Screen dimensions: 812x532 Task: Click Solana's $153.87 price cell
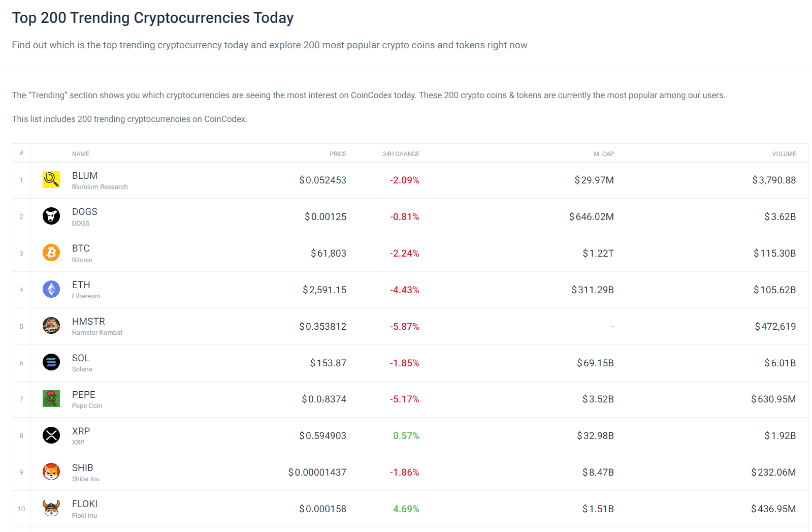(x=328, y=363)
